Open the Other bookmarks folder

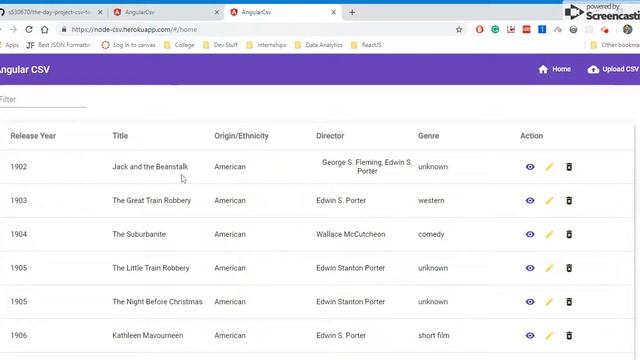click(614, 45)
